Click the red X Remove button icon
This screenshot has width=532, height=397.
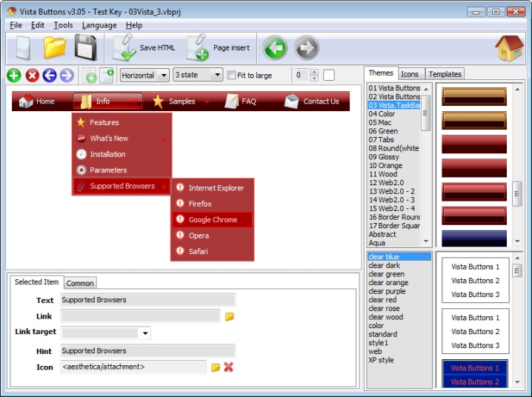point(32,76)
